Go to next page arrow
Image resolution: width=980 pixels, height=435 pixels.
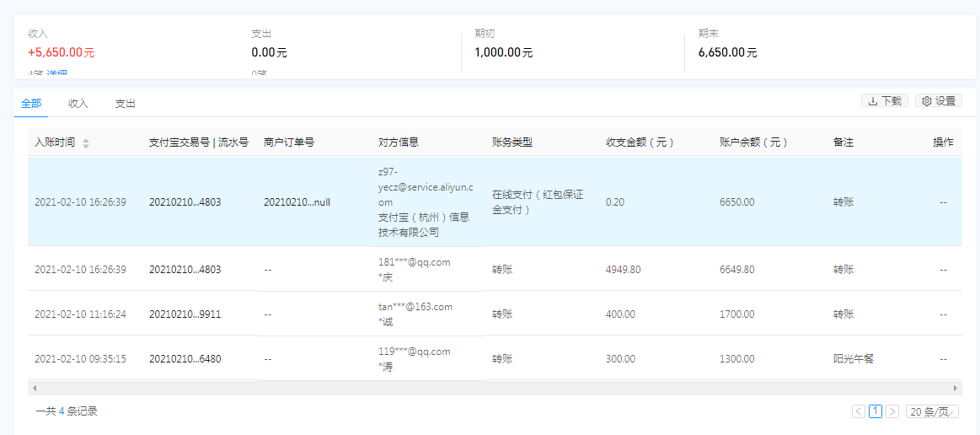tap(892, 411)
